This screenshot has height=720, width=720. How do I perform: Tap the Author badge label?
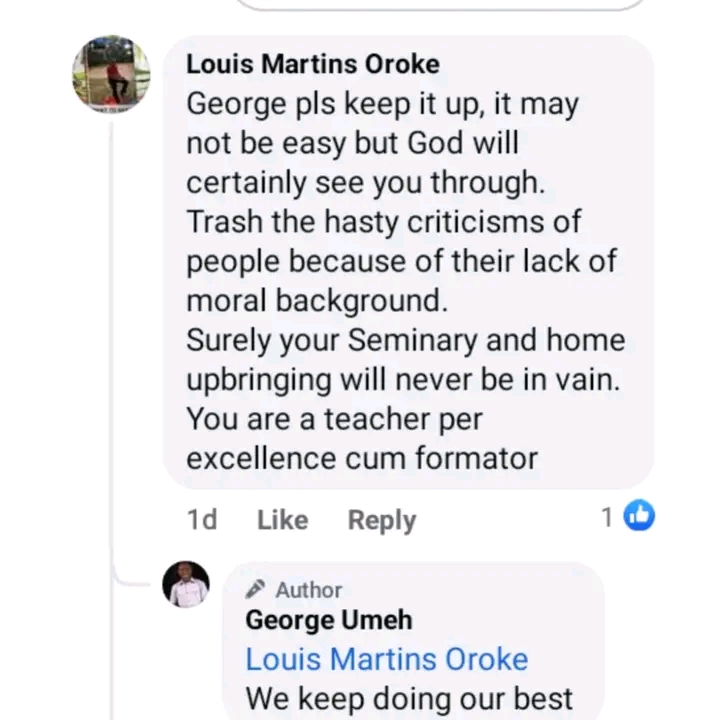click(309, 590)
